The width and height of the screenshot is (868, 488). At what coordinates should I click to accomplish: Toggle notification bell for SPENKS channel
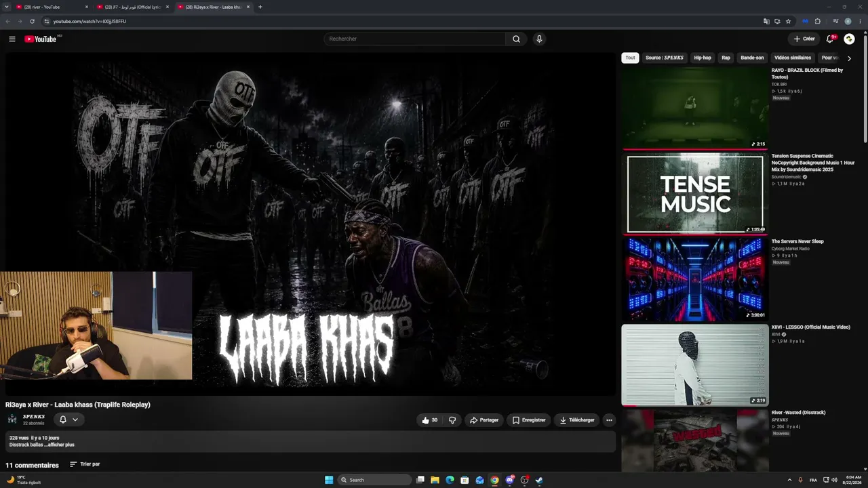click(69, 420)
